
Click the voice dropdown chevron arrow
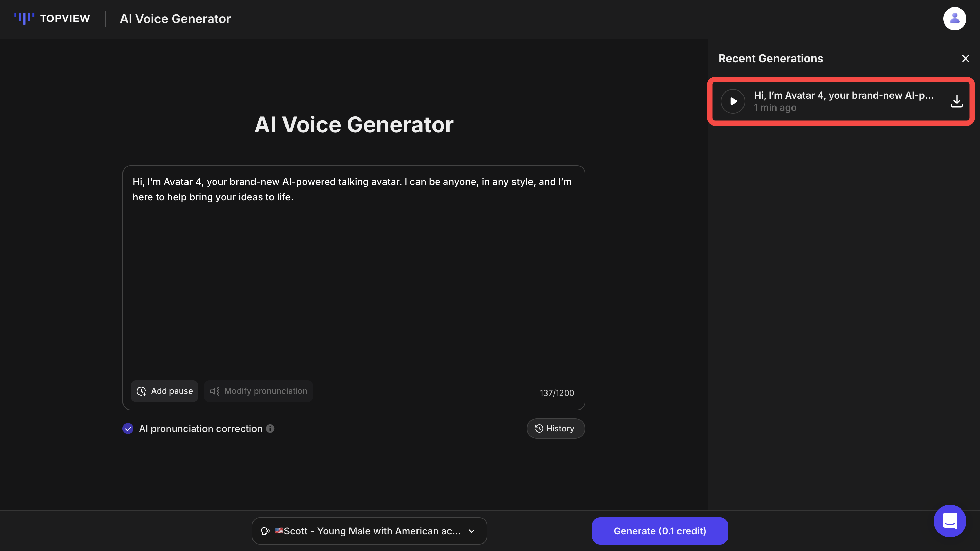[471, 531]
